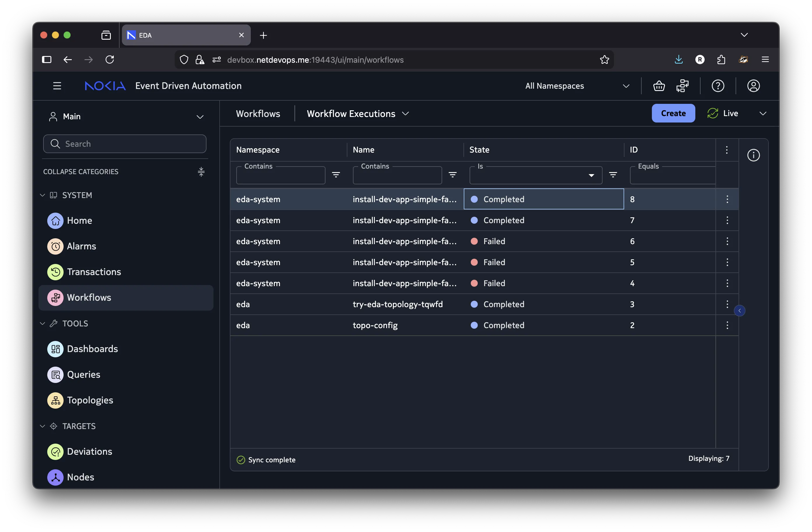This screenshot has height=532, width=812.
Task: Open the Live mode dropdown arrow
Action: coord(762,114)
